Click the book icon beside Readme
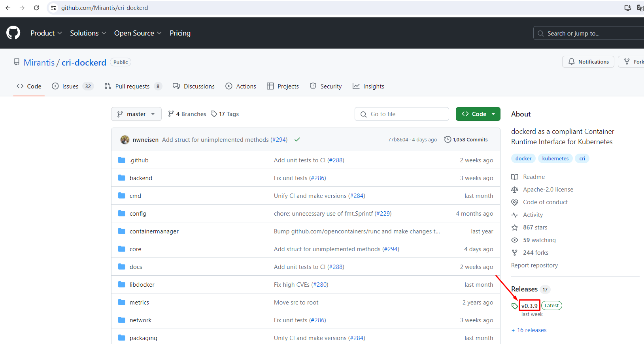644x344 pixels. [515, 177]
